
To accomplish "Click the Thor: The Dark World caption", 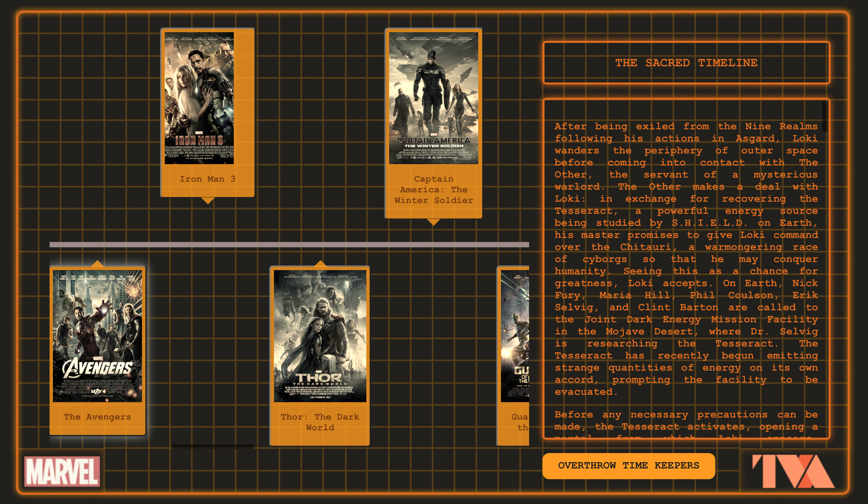I will [320, 422].
